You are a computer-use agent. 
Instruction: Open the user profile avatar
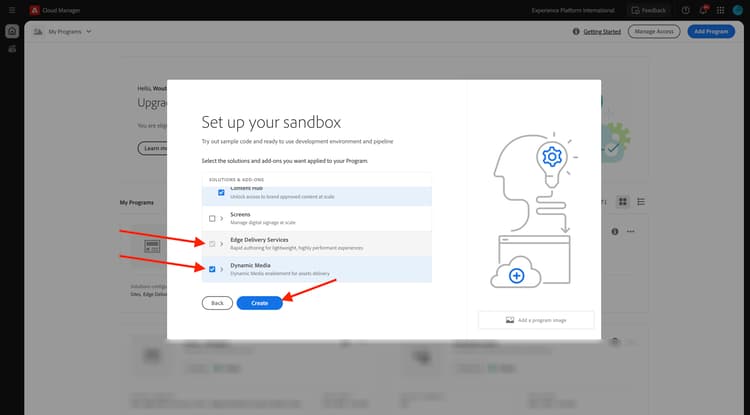click(x=738, y=10)
